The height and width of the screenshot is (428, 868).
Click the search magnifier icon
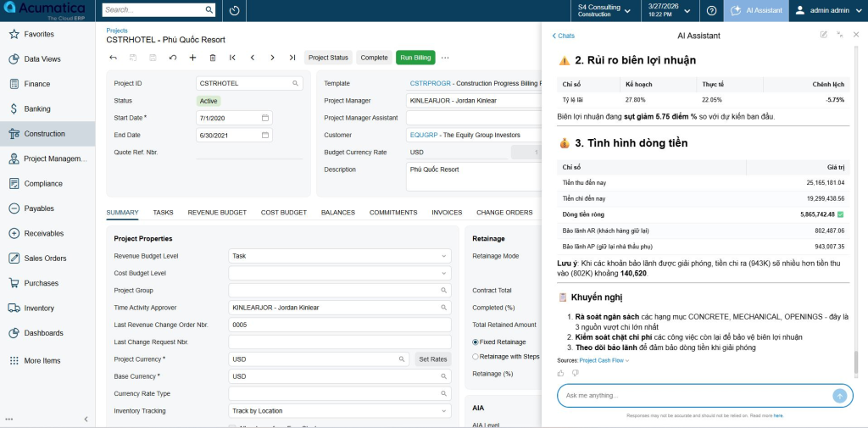pyautogui.click(x=209, y=10)
